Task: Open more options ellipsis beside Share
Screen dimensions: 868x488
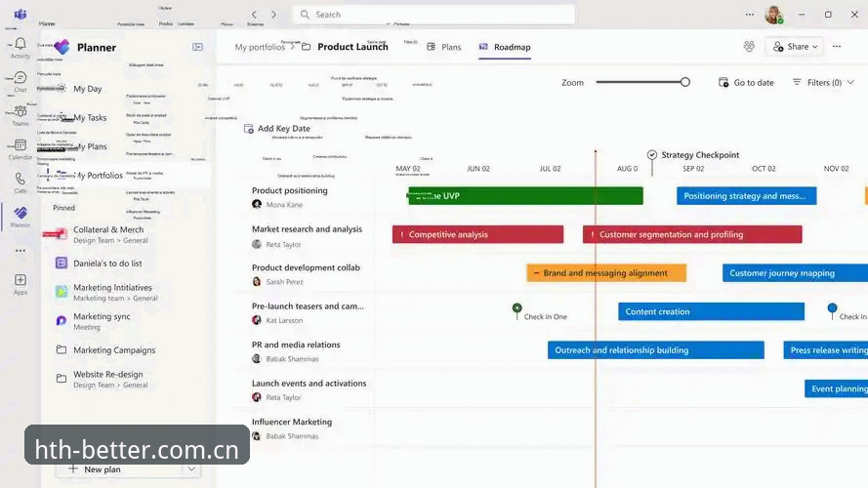Action: [837, 47]
